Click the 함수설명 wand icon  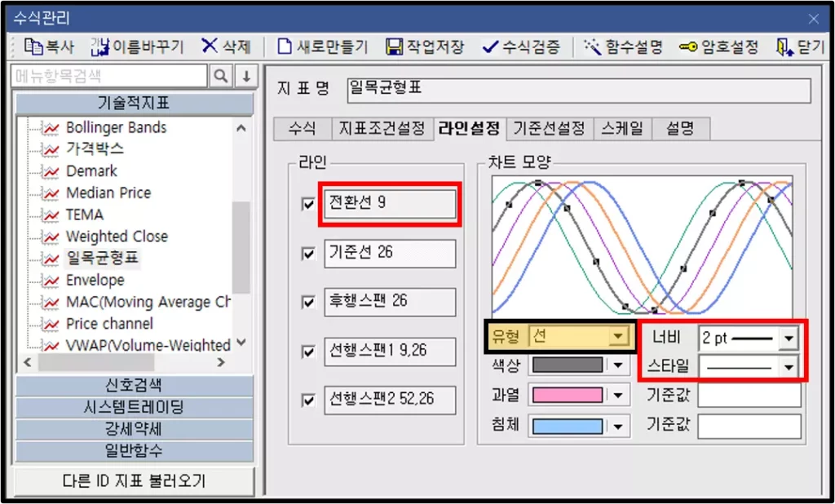[592, 46]
